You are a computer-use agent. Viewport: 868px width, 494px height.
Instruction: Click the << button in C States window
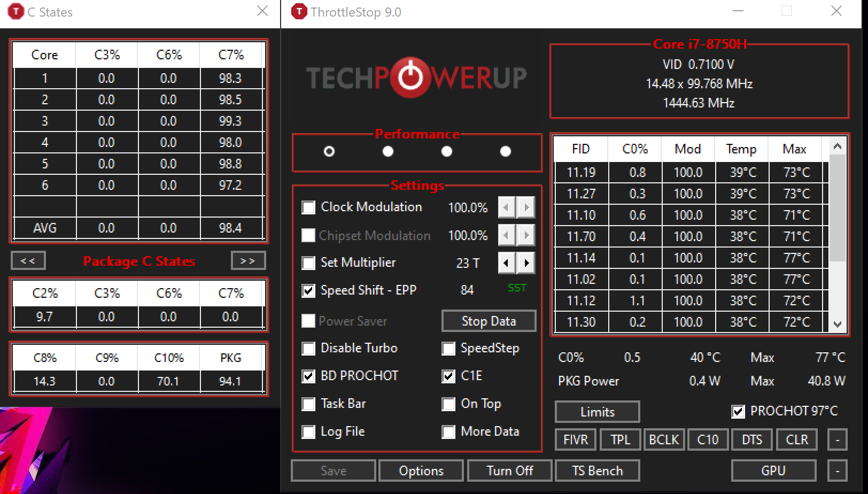tap(28, 261)
